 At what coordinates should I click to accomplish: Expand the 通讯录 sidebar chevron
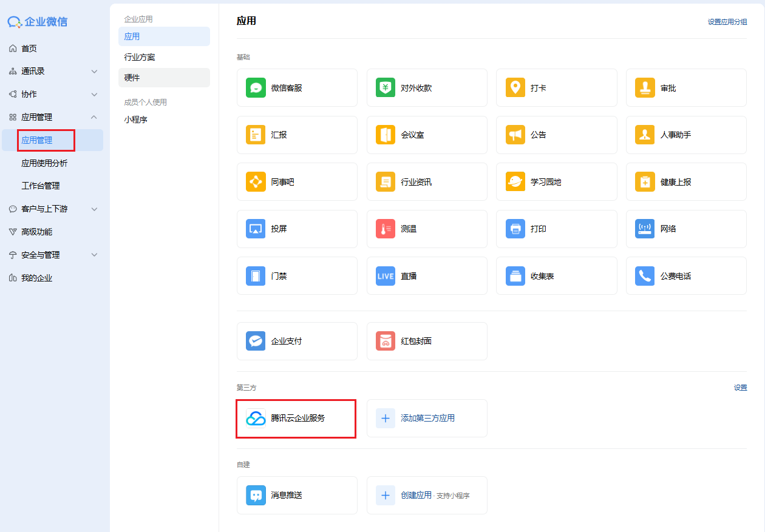click(x=94, y=71)
